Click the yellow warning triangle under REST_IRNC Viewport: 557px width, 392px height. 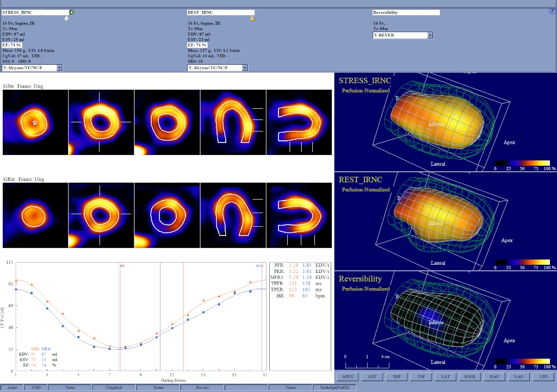point(252,18)
